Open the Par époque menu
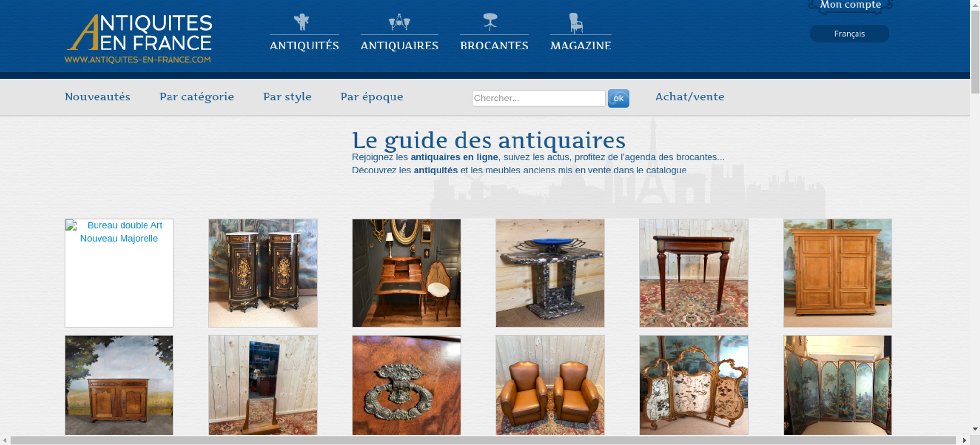Image resolution: width=980 pixels, height=445 pixels. tap(372, 97)
